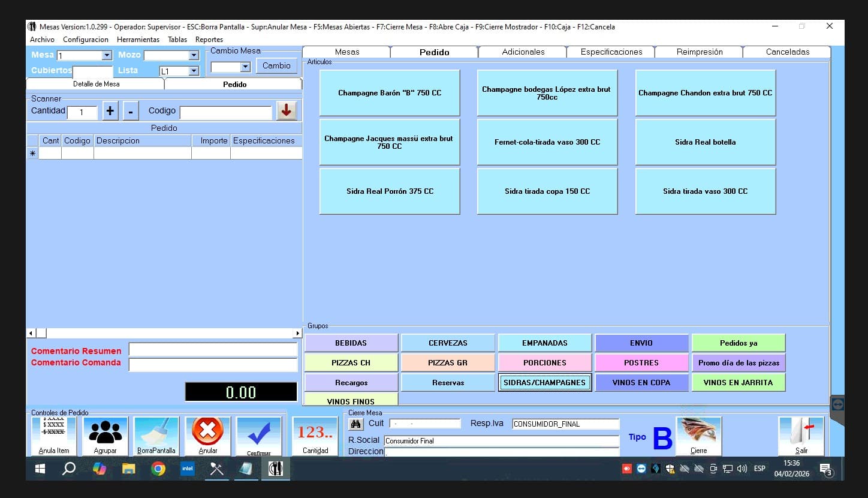
Task: Add Fernet-cola-tirada vaso 300 CC
Action: click(x=547, y=142)
